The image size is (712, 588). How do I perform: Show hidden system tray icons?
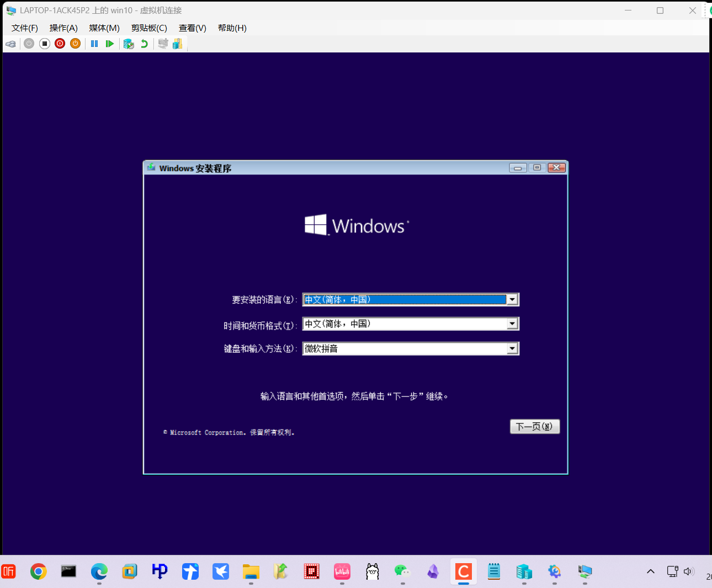point(651,571)
